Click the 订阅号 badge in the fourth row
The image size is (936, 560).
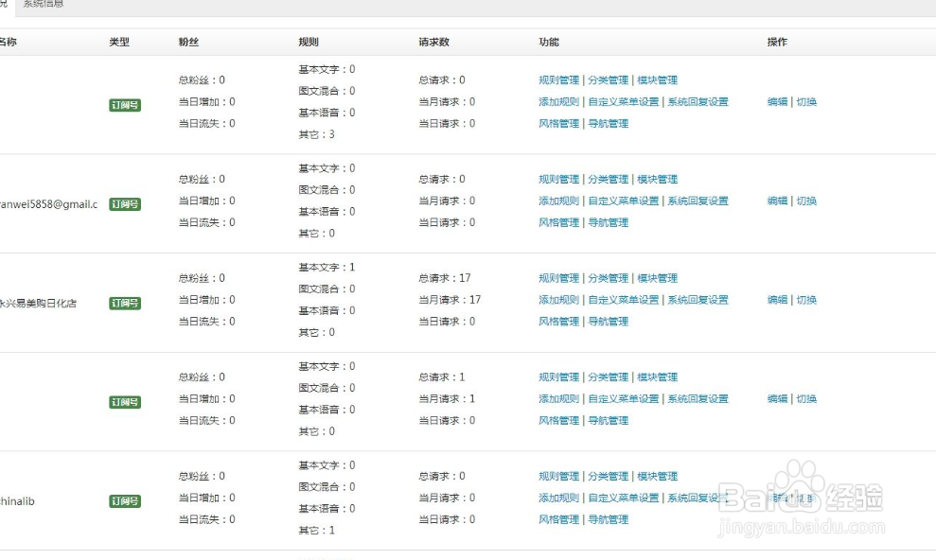(x=124, y=402)
